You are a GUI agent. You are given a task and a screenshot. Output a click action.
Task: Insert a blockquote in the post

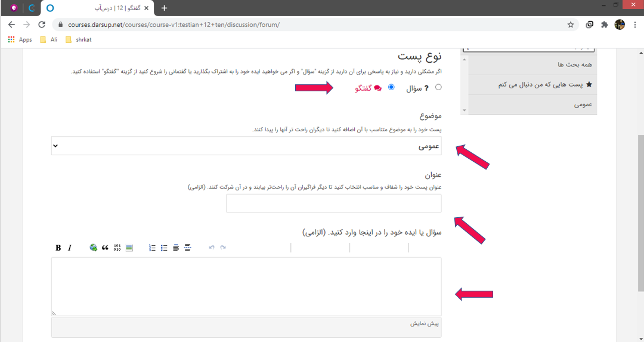(105, 248)
